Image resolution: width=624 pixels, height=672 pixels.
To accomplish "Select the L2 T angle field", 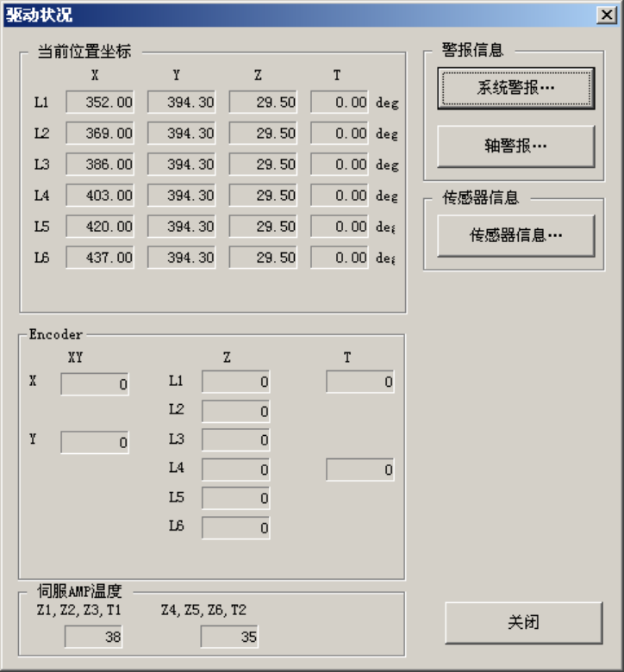I will 340,133.
